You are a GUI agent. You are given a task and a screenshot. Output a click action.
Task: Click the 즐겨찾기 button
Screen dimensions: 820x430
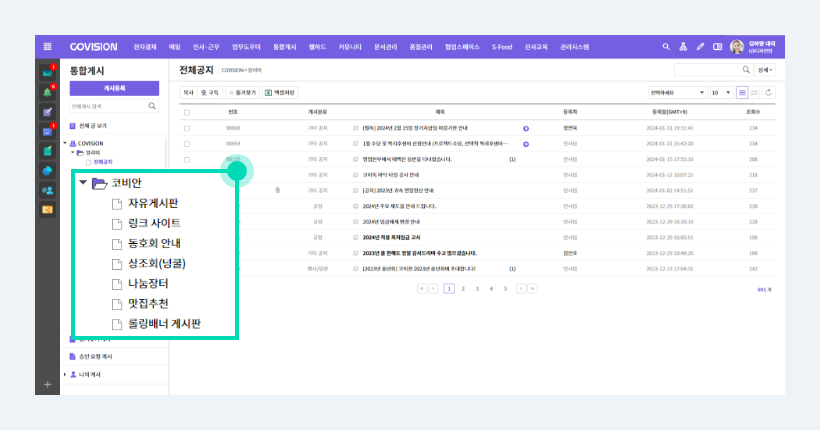click(242, 93)
